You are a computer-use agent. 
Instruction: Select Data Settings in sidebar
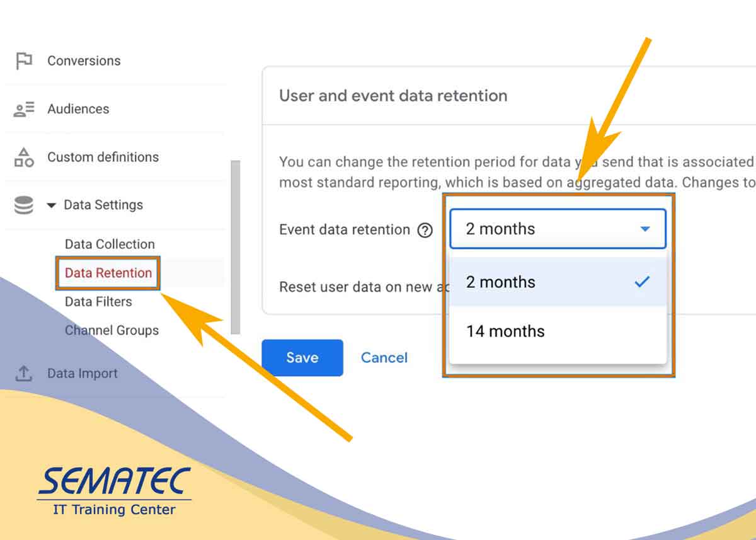pyautogui.click(x=103, y=205)
